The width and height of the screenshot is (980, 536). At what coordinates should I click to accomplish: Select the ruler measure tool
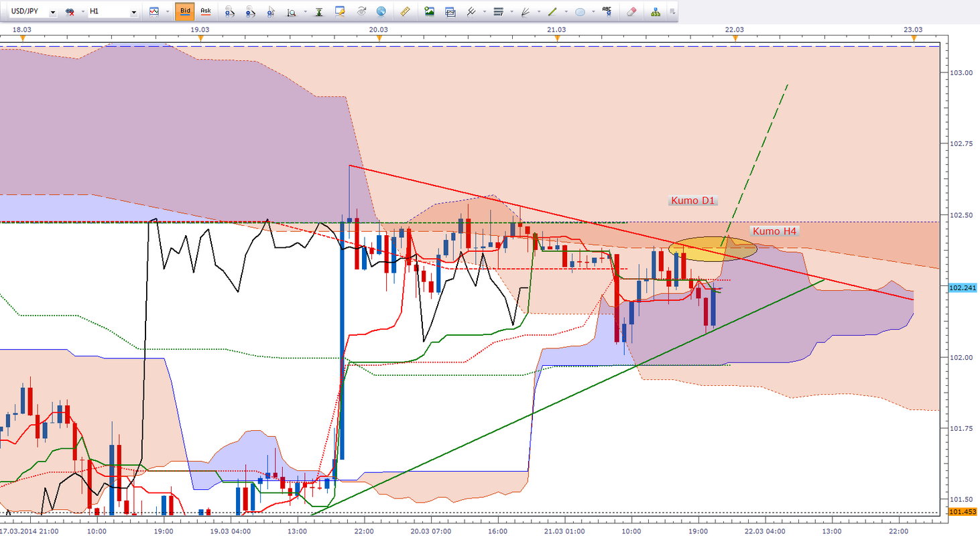[405, 11]
